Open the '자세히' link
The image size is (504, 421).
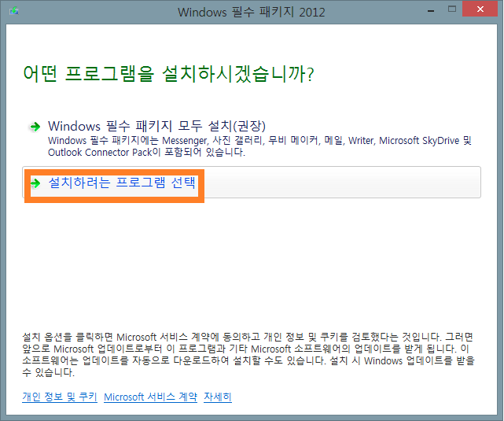click(218, 397)
